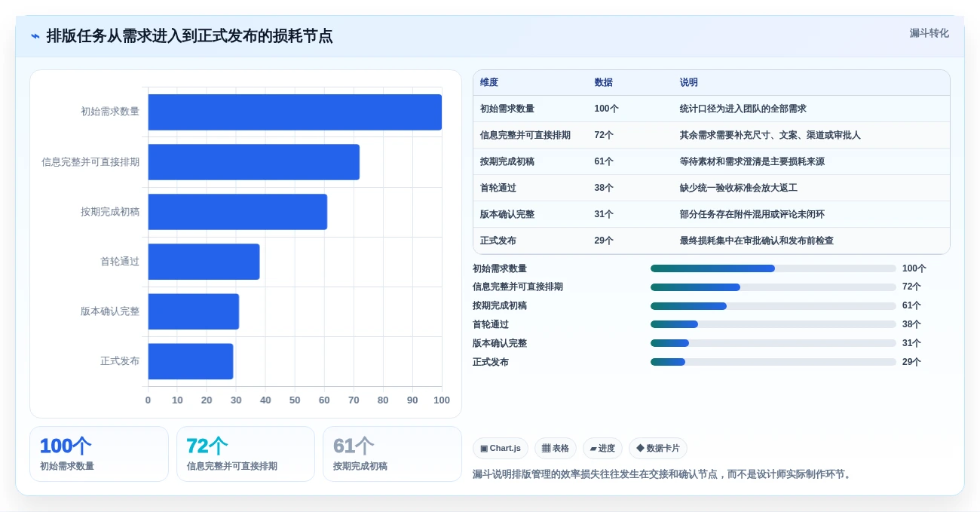980x512 pixels.
Task: Click the 按期完成初稿 bar in the chart
Action: point(237,212)
